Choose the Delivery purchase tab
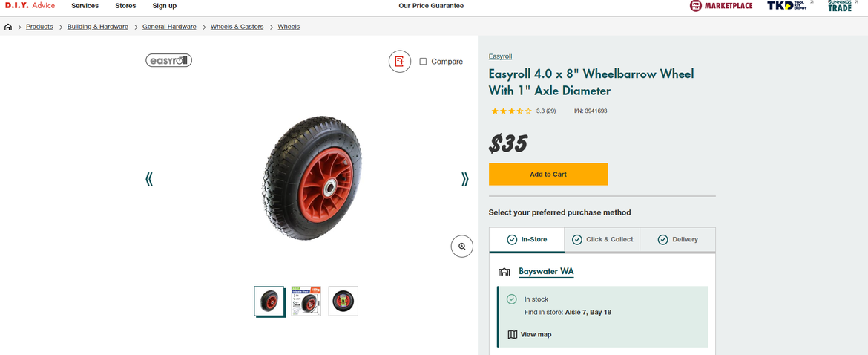The width and height of the screenshot is (868, 355). click(x=678, y=240)
